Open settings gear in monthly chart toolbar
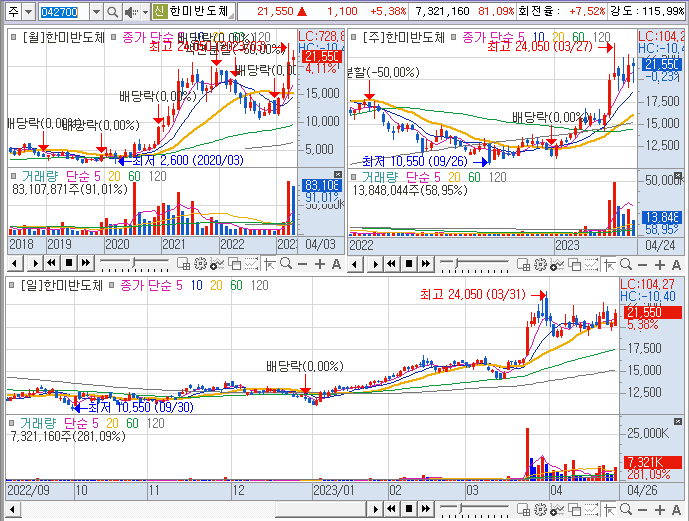Image resolution: width=689 pixels, height=521 pixels. point(200,264)
